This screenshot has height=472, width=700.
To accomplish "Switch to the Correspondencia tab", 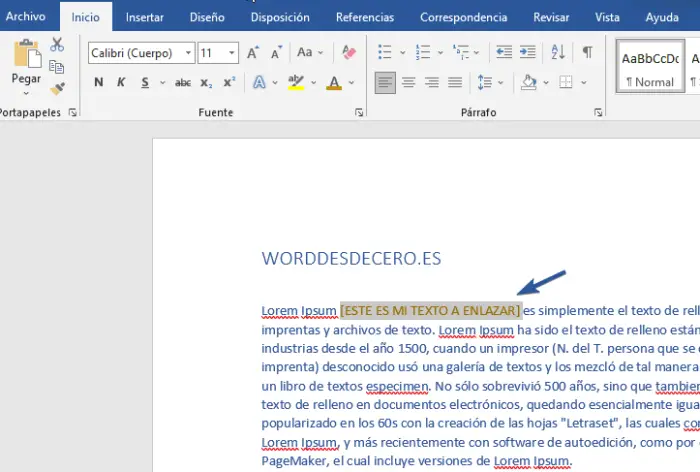I will (x=463, y=17).
